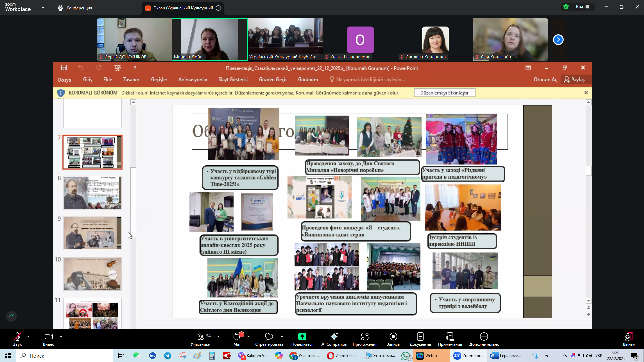Open the Чат panel icon
Viewport: 644px width, 362px height.
pyautogui.click(x=237, y=337)
